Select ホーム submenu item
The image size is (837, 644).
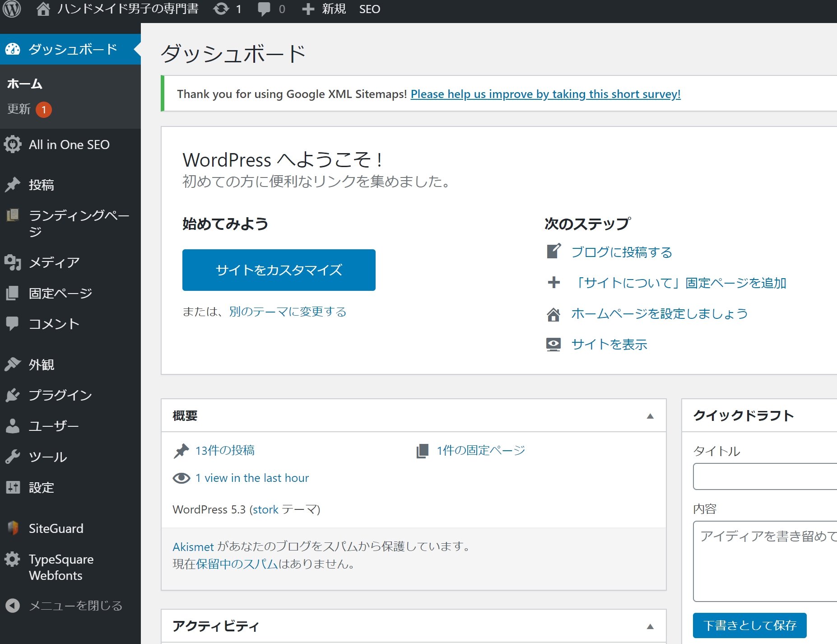coord(25,84)
